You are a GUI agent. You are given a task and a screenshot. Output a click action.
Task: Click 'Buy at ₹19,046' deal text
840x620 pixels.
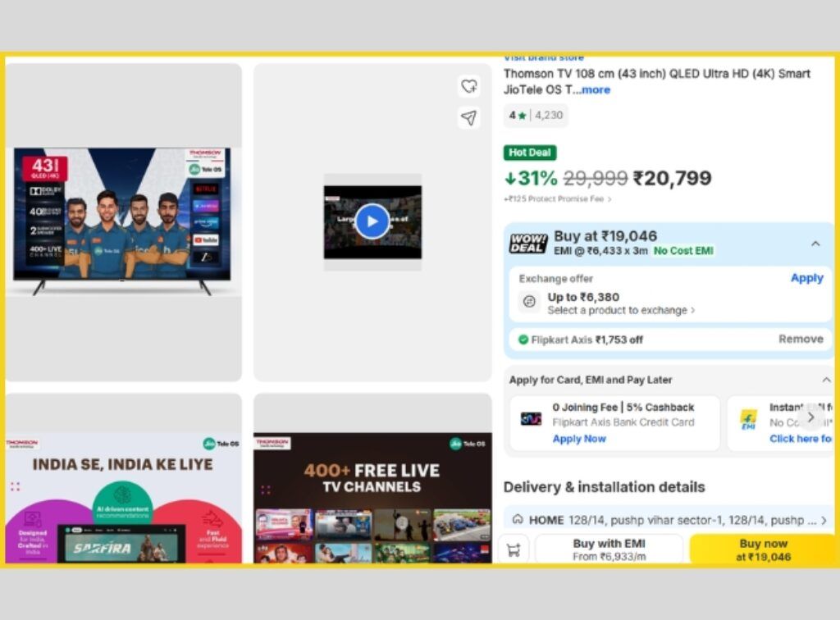[605, 236]
